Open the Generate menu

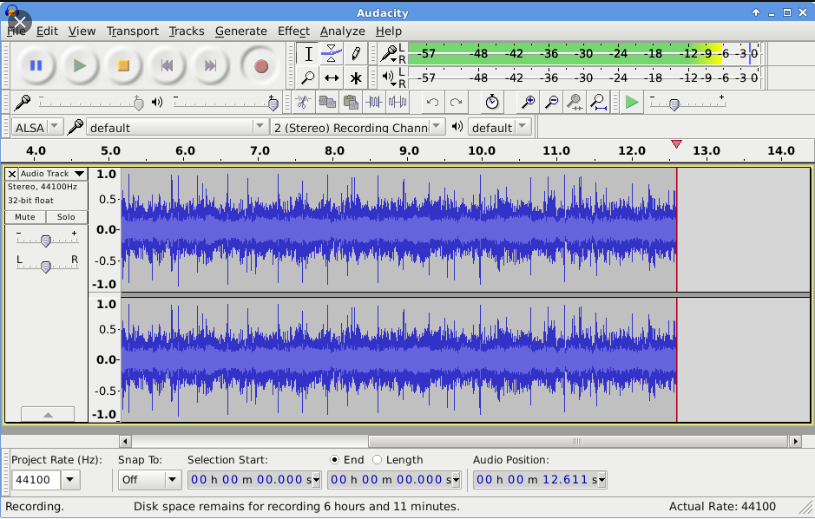241,31
